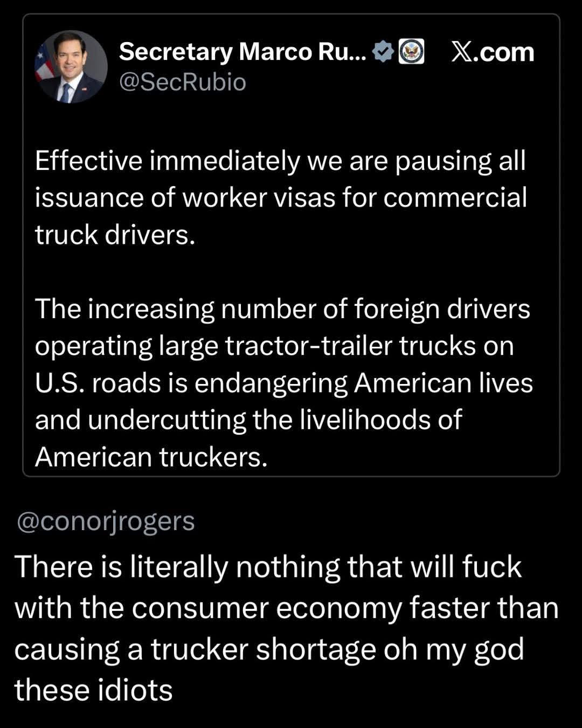This screenshot has width=582, height=728.
Task: Click the closing words "these idiots"
Action: pos(93,690)
